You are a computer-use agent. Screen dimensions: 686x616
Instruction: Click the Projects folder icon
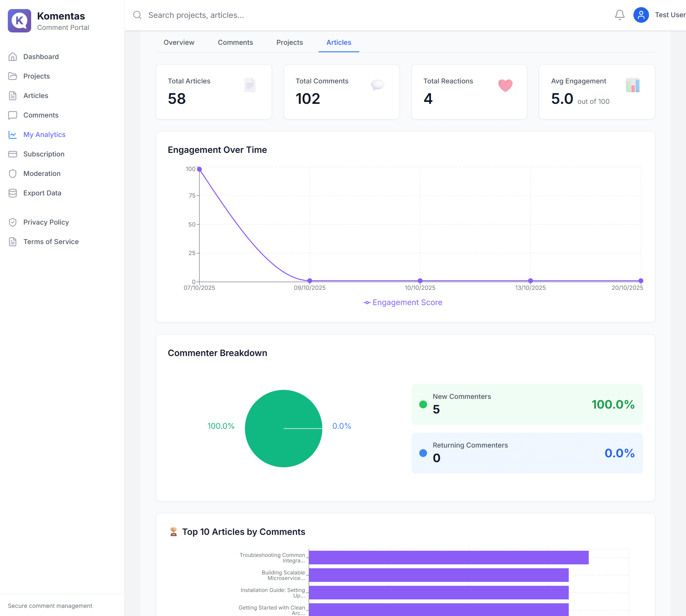point(13,76)
